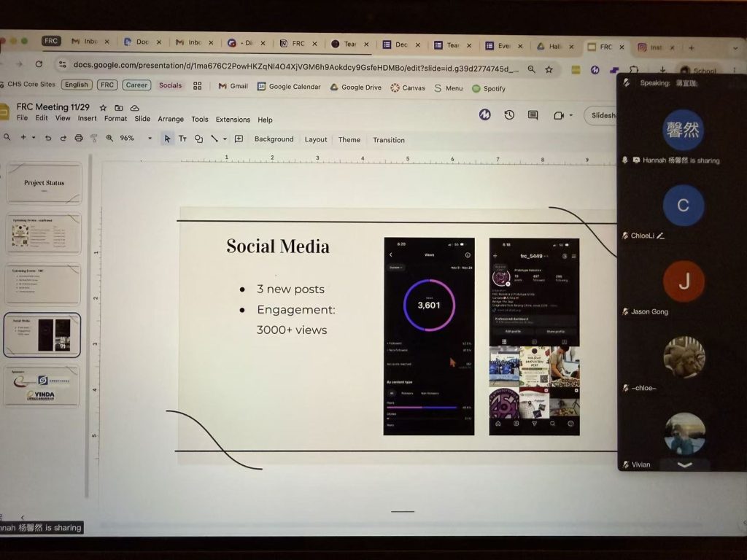Image resolution: width=747 pixels, height=560 pixels.
Task: Click the Print icon in toolbar
Action: [x=79, y=138]
